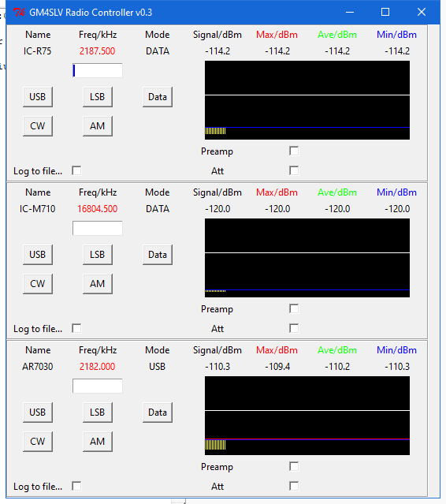Enable Att for IC-R75
The image size is (446, 504).
click(x=294, y=170)
